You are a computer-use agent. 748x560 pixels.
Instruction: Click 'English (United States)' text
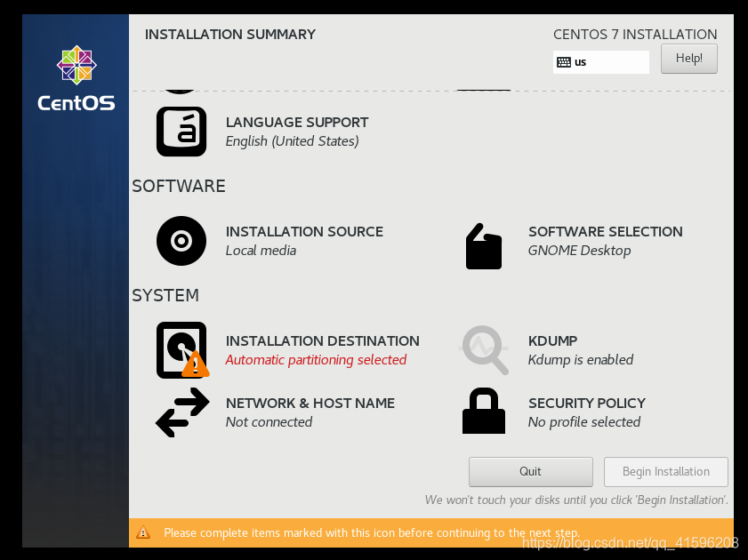(x=292, y=141)
